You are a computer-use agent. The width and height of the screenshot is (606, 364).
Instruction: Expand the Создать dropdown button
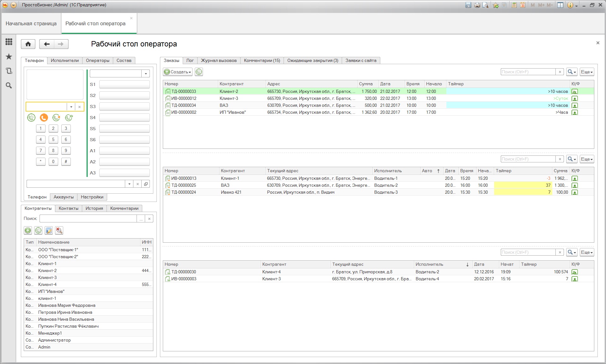178,72
